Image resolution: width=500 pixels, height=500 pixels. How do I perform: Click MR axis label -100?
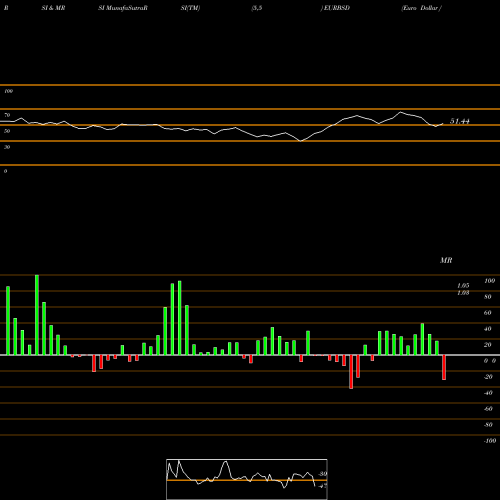point(490,441)
